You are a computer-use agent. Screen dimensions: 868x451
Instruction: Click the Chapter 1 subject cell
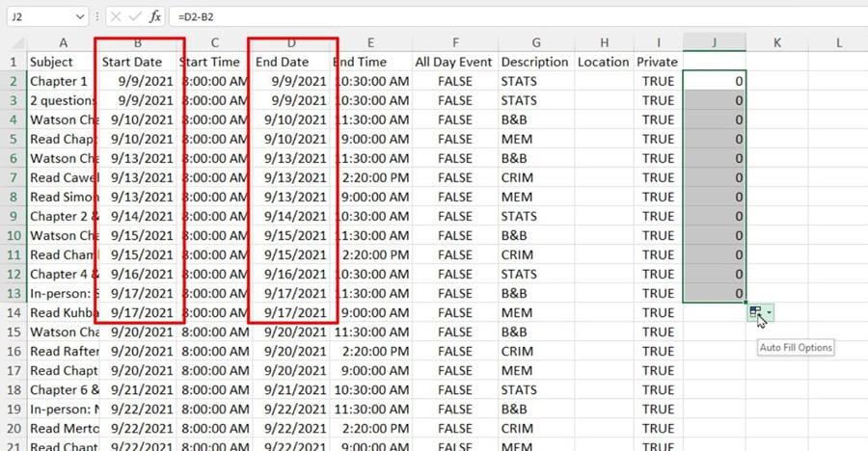(63, 81)
